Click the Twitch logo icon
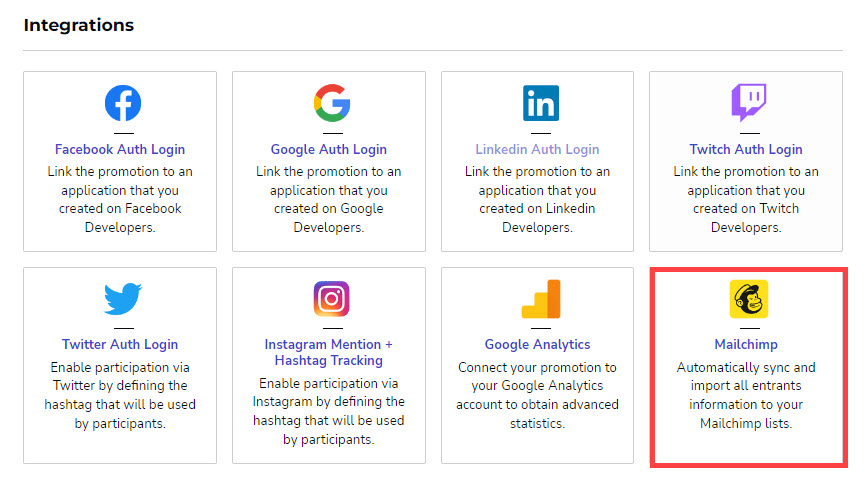 point(747,103)
